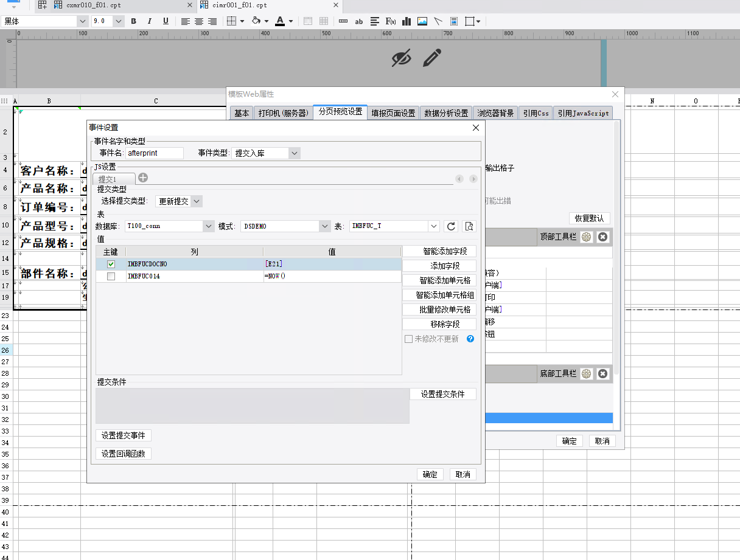Uncheck primary key for IMBFUCDOCNO
740x560 pixels.
tap(111, 264)
